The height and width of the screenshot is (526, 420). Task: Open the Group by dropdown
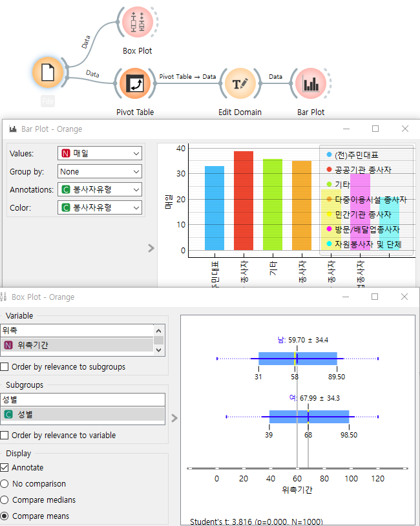coord(100,172)
